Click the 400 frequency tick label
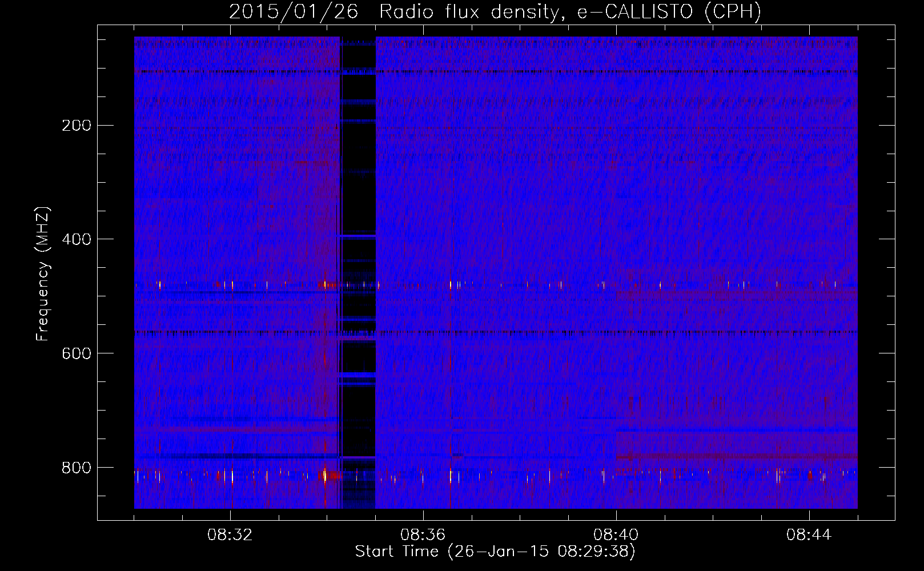Screen dimensions: 924x571 point(77,239)
